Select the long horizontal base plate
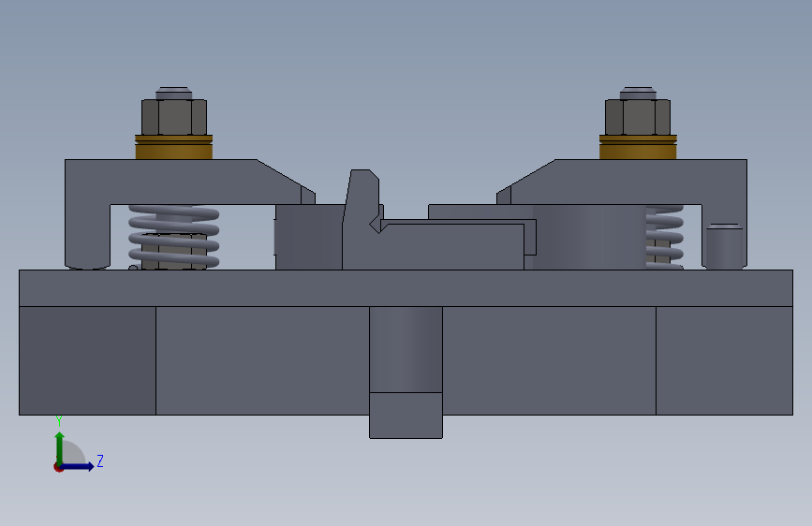Screen dimensions: 812x526 [x=406, y=288]
